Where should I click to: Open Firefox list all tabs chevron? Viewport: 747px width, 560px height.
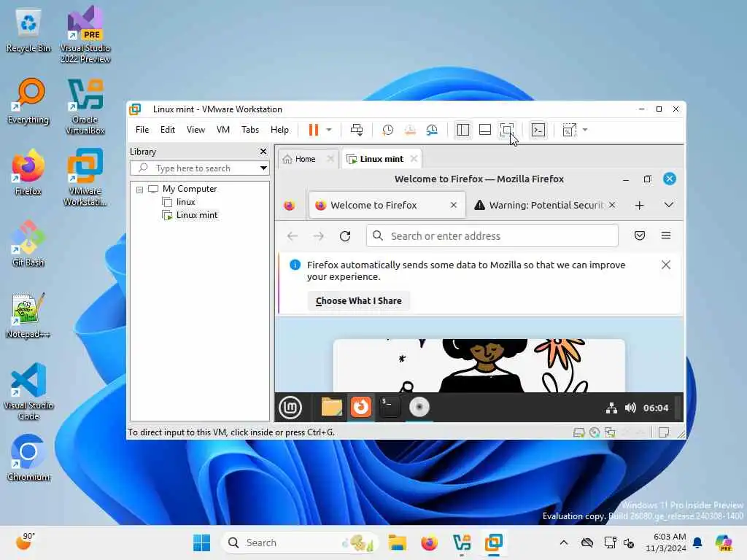pos(669,205)
